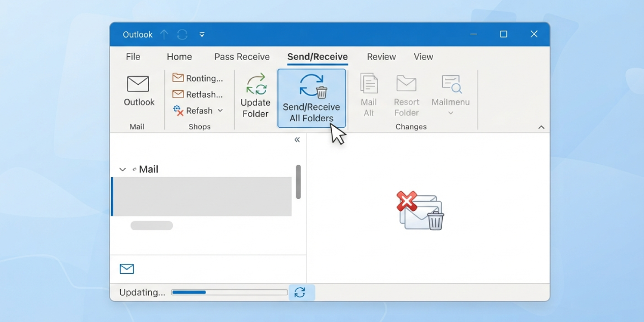Click the Ronting... envelope item
This screenshot has width=644, height=322.
click(197, 78)
